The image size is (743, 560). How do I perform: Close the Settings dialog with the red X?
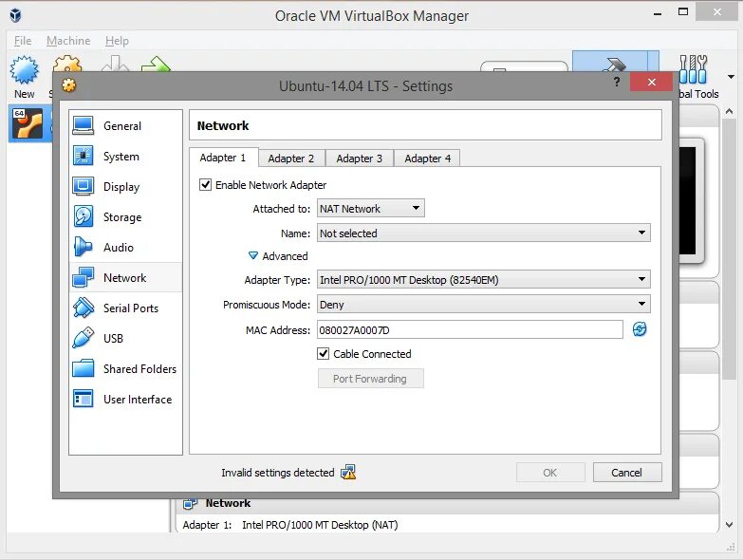652,82
